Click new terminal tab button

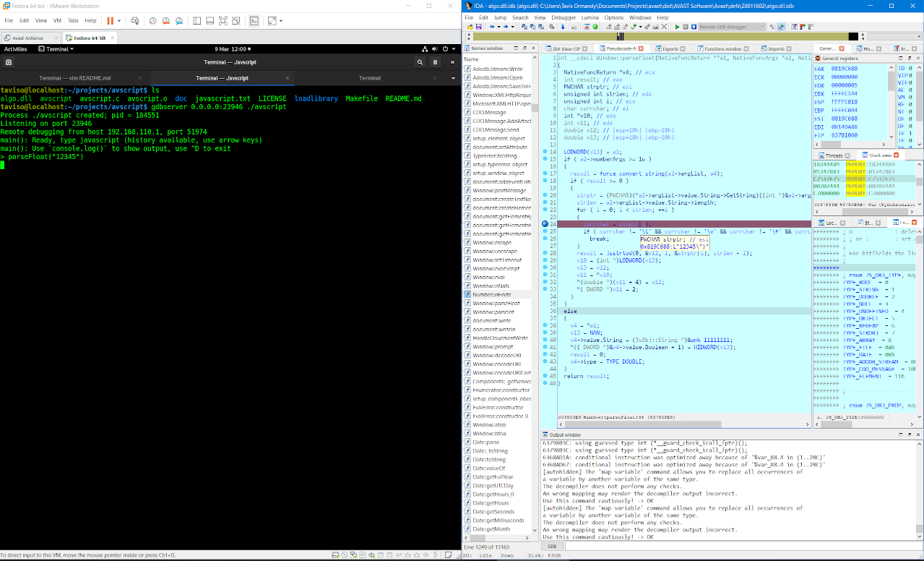click(9, 62)
